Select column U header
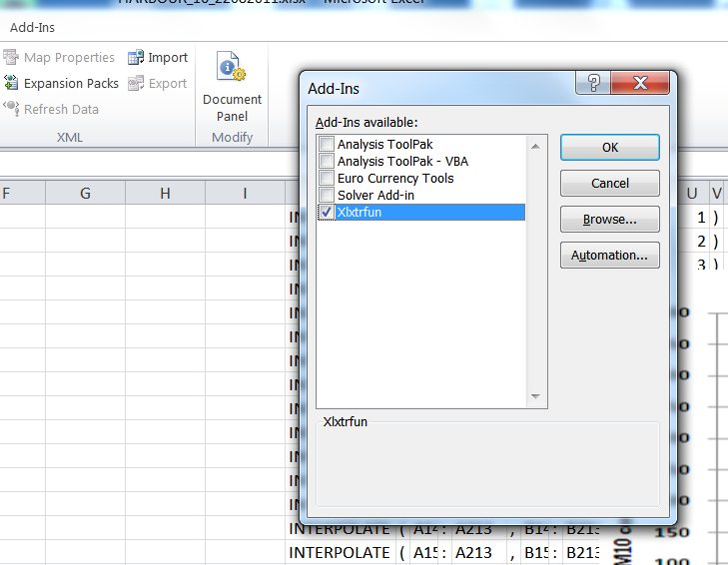 point(692,193)
